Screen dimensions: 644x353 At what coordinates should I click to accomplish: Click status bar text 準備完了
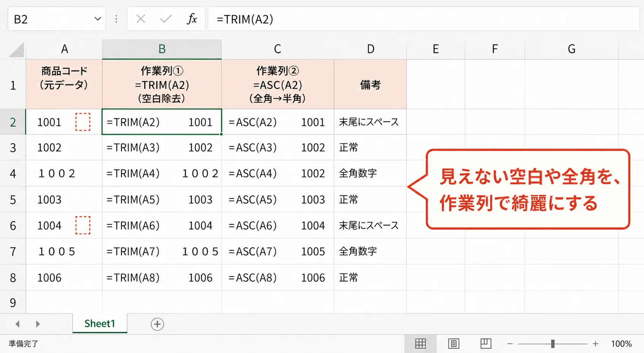pyautogui.click(x=24, y=344)
